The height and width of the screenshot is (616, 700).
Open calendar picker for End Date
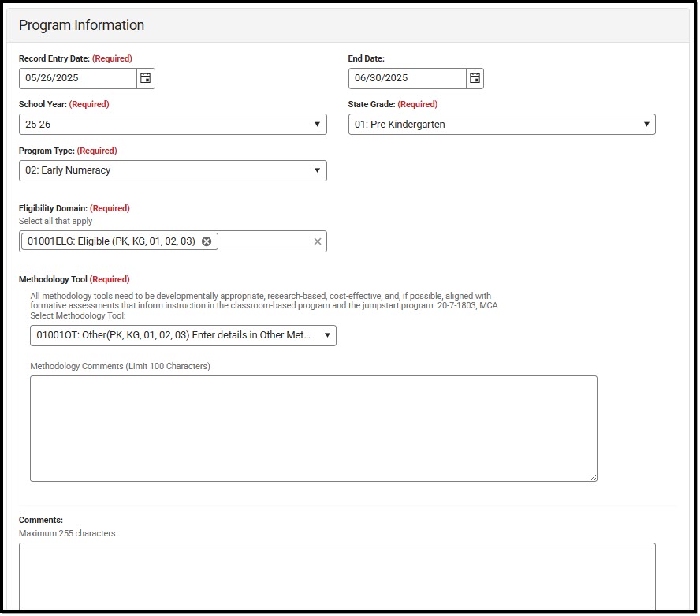[x=475, y=78]
